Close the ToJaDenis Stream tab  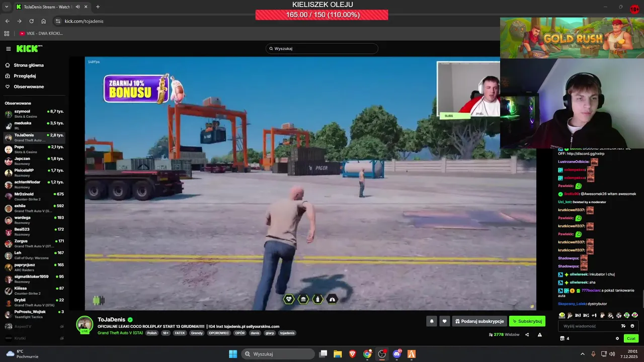tap(87, 7)
